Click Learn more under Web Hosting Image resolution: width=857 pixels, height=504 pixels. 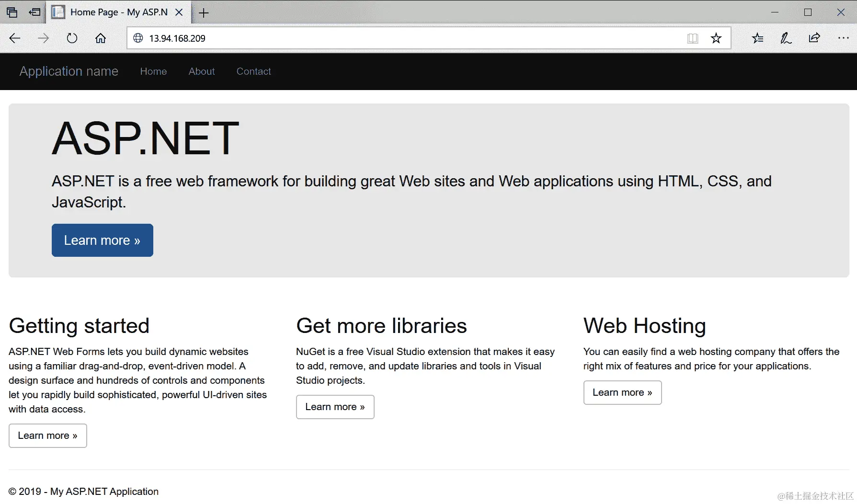(623, 392)
